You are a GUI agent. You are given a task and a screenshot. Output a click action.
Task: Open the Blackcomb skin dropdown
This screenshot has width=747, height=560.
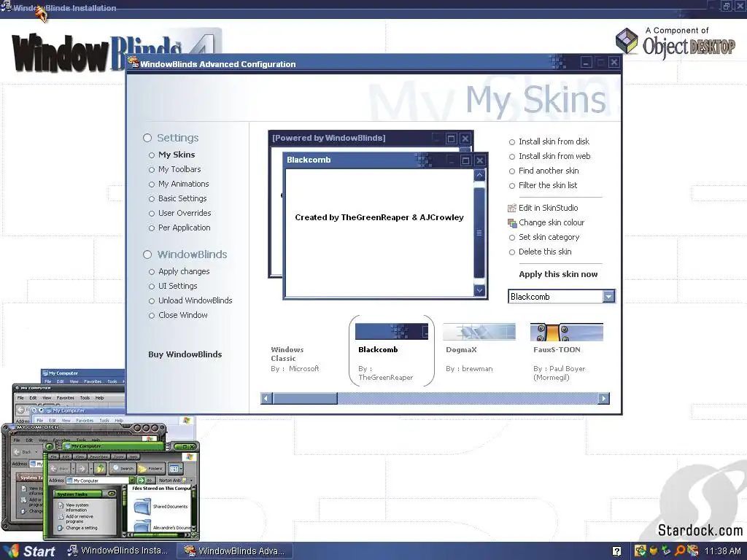(x=608, y=297)
